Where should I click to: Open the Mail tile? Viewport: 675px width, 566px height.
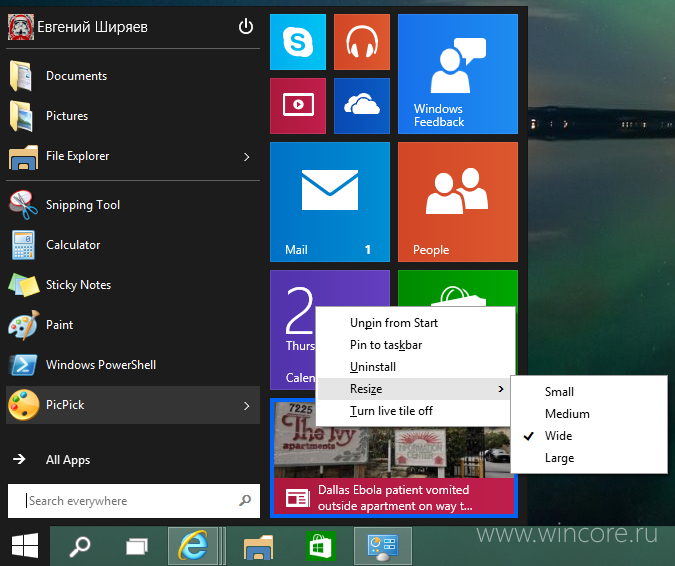pyautogui.click(x=330, y=202)
